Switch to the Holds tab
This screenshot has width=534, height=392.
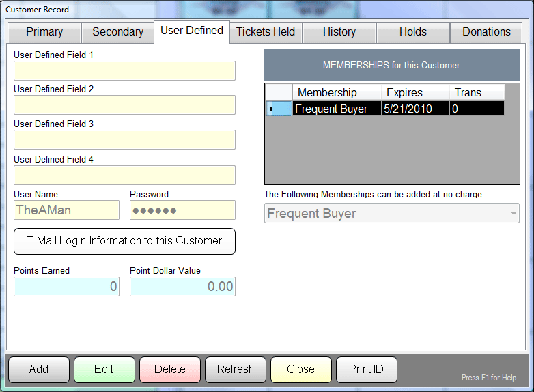412,32
